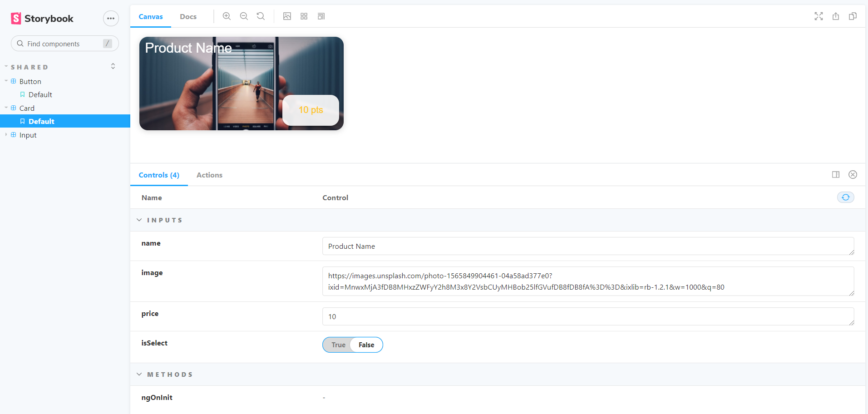This screenshot has height=414, width=868.
Task: Reset the controls to defaults
Action: click(x=846, y=197)
